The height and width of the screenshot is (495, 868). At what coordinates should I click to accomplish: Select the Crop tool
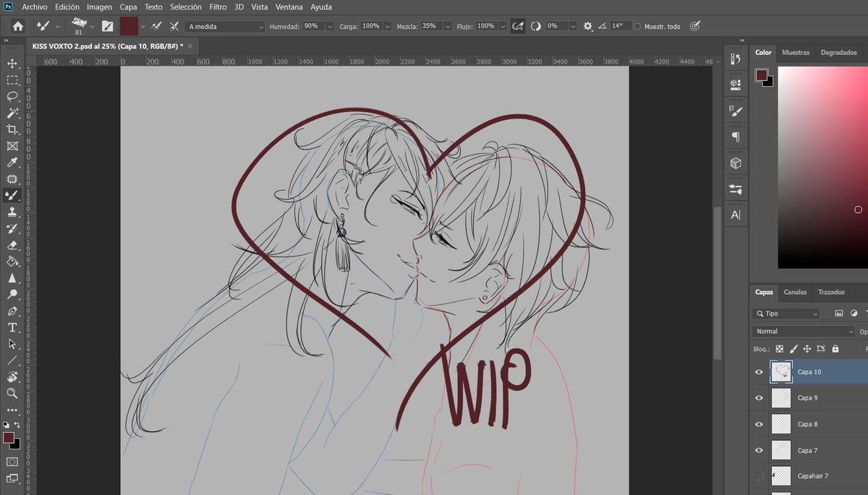tap(12, 129)
